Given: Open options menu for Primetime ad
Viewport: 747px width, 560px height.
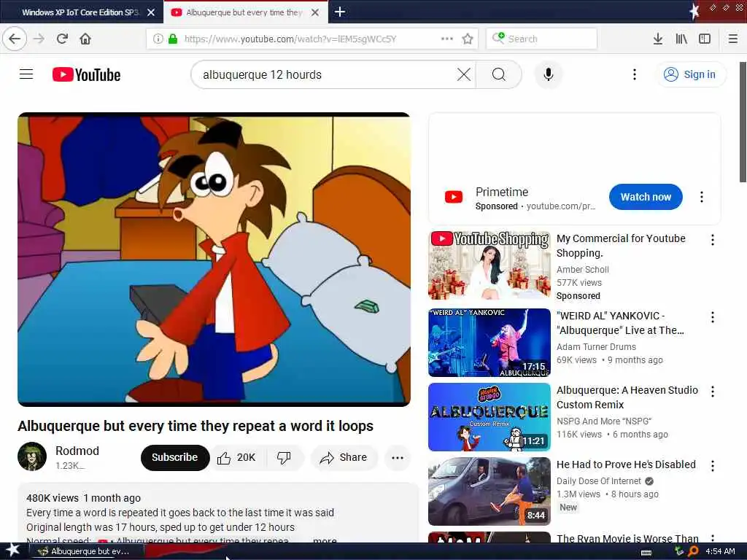Looking at the screenshot, I should (701, 197).
